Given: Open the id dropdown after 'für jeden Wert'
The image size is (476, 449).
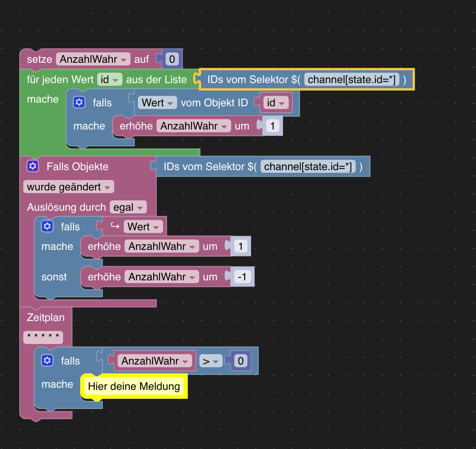Looking at the screenshot, I should 110,79.
